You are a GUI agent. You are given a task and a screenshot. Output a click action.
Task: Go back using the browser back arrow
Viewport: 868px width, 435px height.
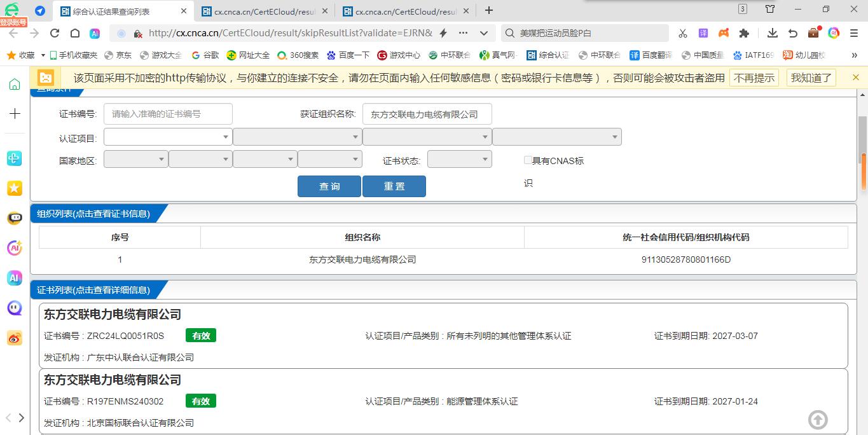pos(14,33)
